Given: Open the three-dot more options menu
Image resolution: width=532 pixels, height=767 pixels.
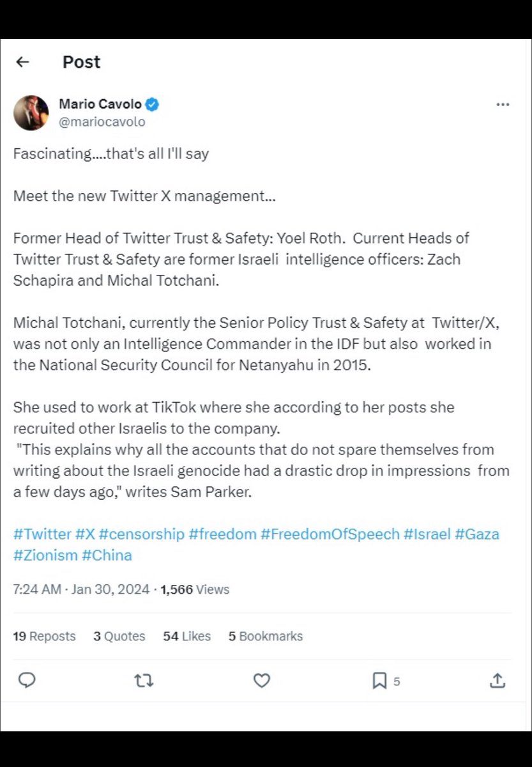Looking at the screenshot, I should (503, 105).
